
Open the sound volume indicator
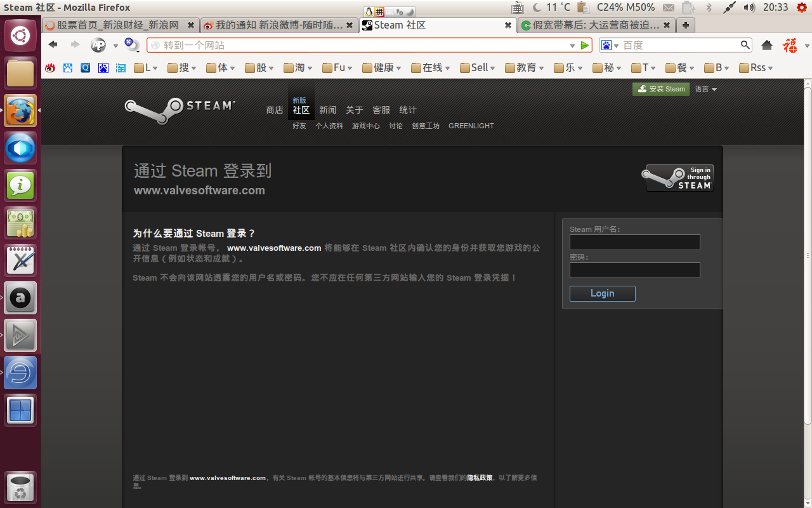click(749, 8)
